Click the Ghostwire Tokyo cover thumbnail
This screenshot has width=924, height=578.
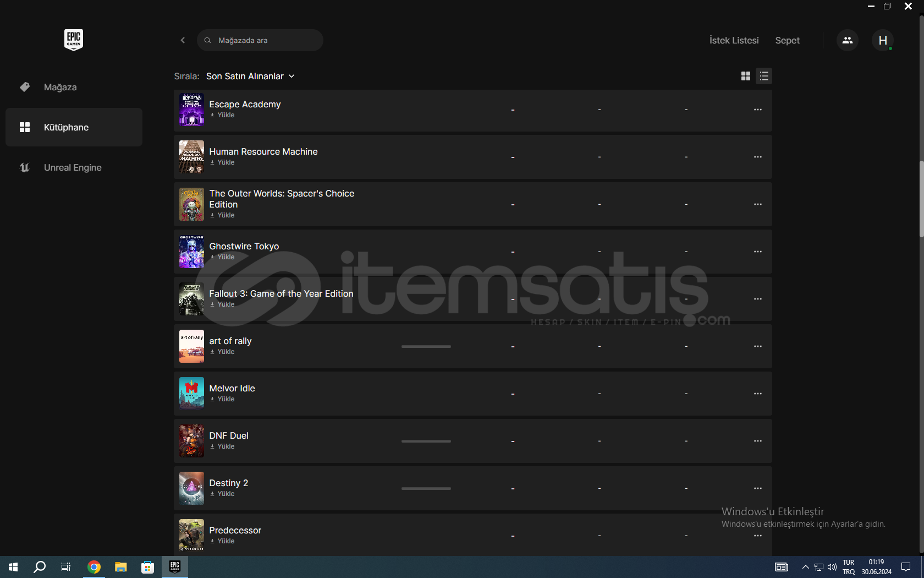[191, 252]
